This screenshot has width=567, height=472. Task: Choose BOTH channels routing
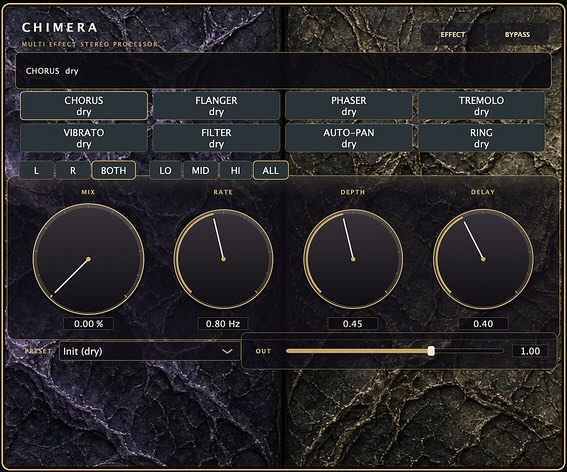coord(114,170)
